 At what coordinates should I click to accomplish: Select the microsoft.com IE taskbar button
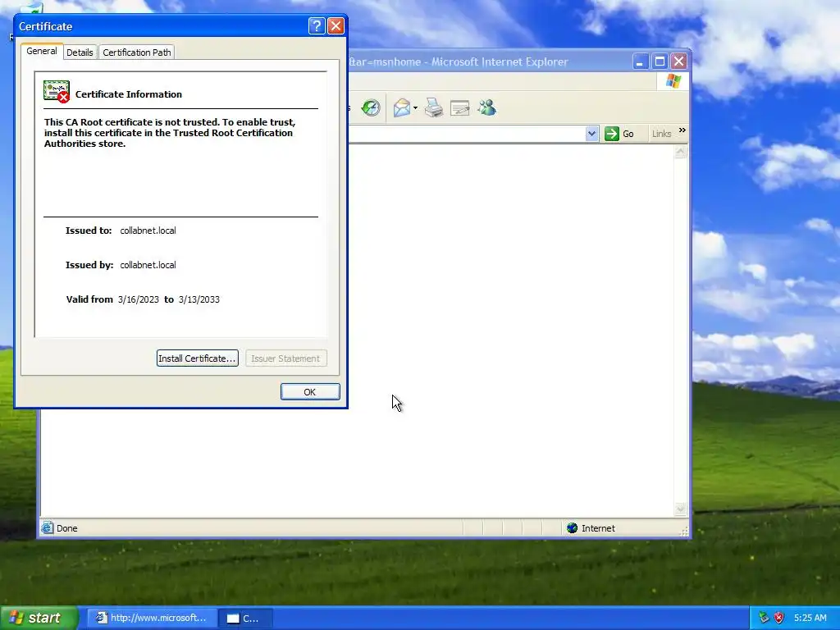pos(152,619)
